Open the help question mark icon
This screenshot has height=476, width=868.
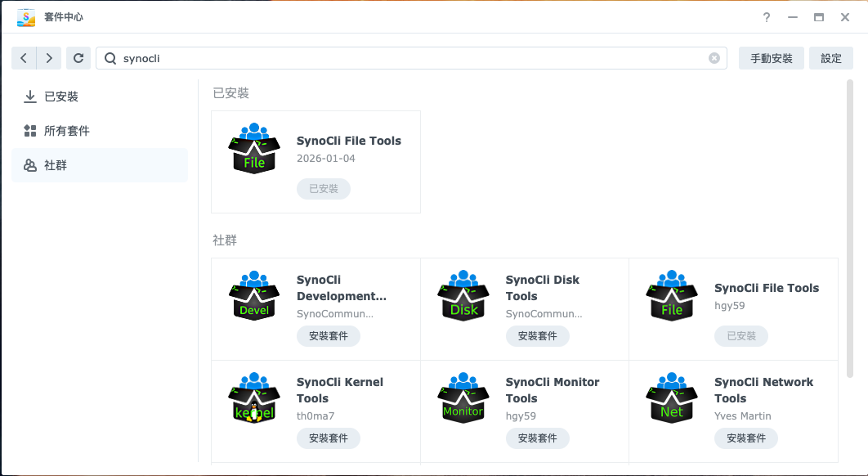(767, 17)
